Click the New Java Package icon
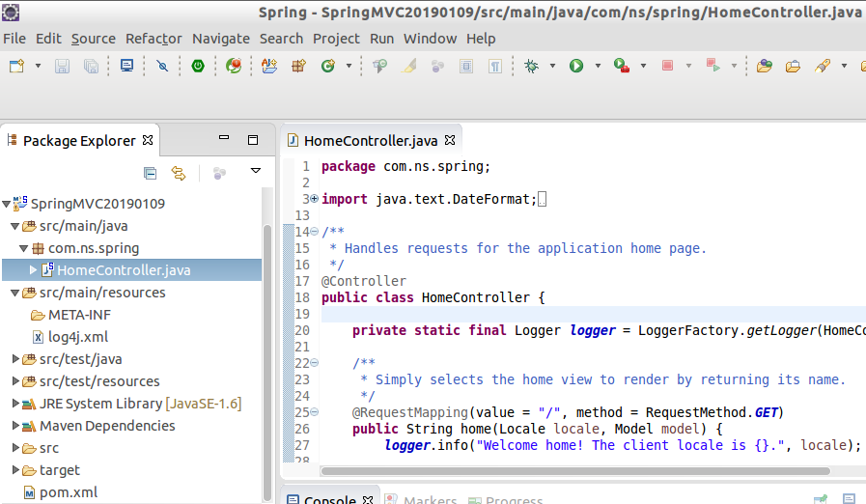The image size is (866, 504). [298, 67]
